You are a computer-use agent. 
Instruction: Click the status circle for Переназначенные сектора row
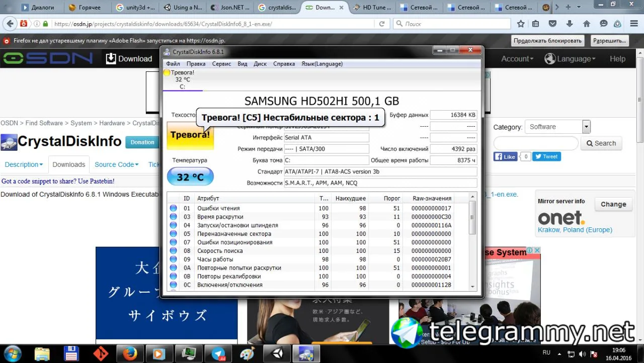(174, 234)
